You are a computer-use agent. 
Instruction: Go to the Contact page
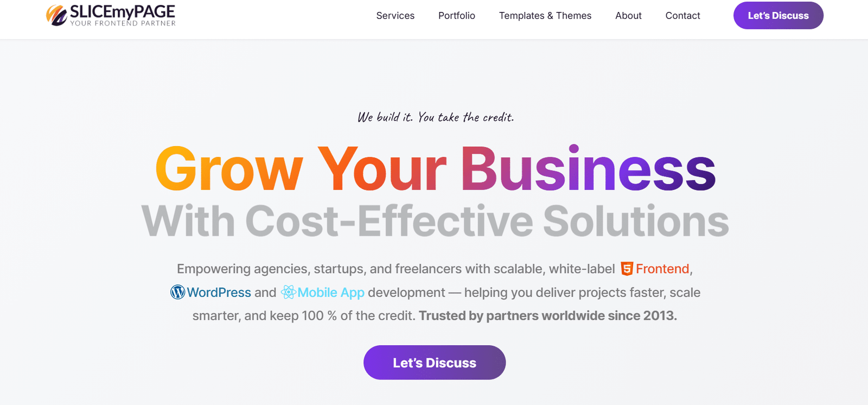(682, 16)
